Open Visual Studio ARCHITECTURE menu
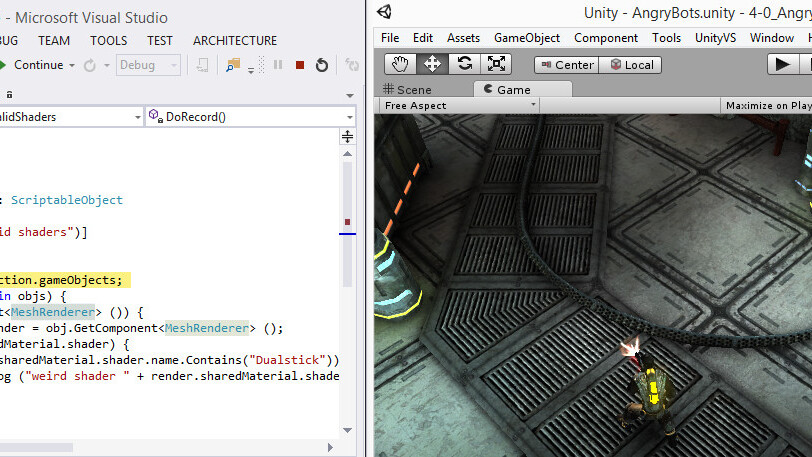Viewport: 812px width, 457px height. (x=235, y=40)
